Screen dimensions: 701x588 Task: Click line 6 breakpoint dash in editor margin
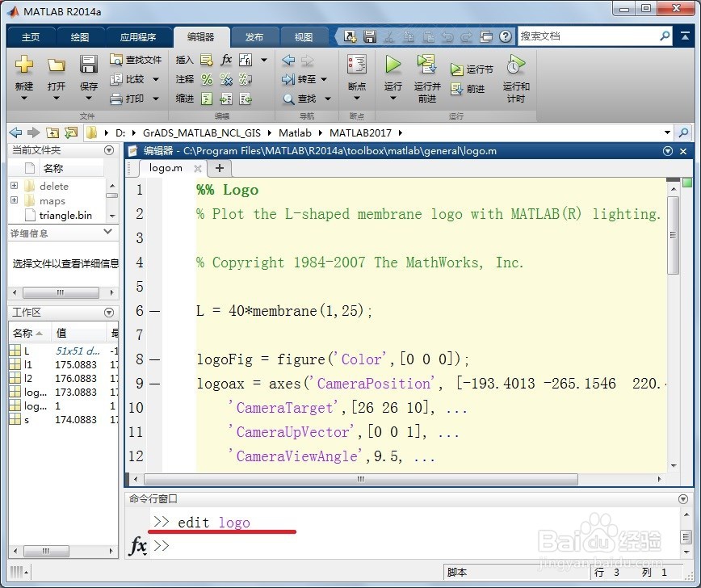155,311
